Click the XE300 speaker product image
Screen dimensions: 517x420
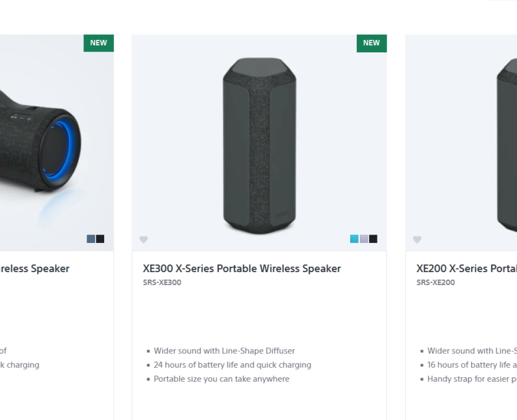click(x=260, y=145)
